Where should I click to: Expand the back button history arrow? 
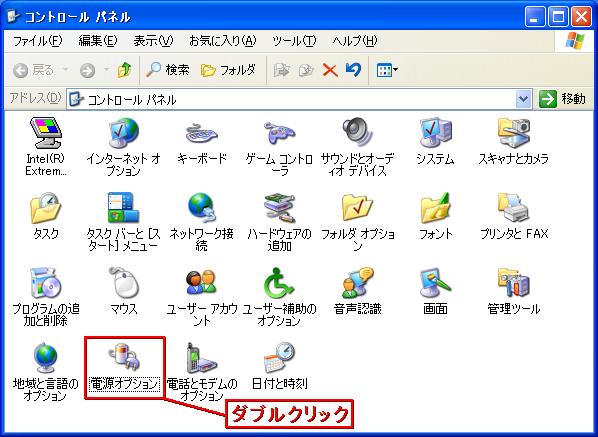(66, 70)
